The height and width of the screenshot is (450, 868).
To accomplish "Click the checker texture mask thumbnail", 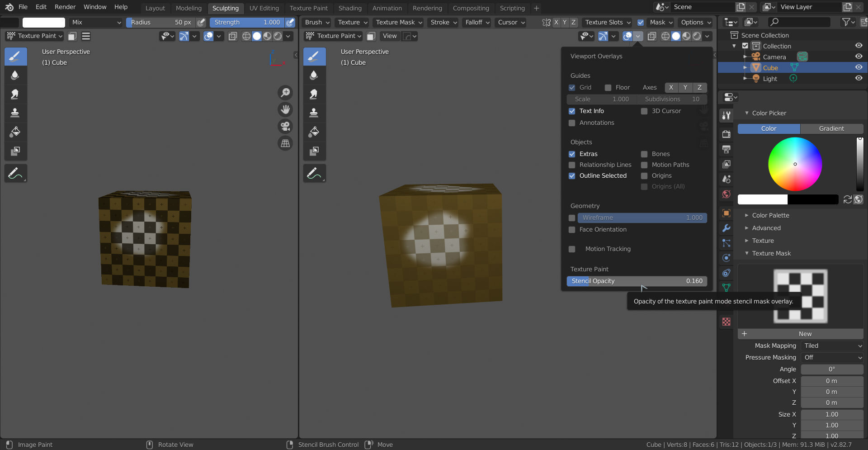I will tap(800, 296).
